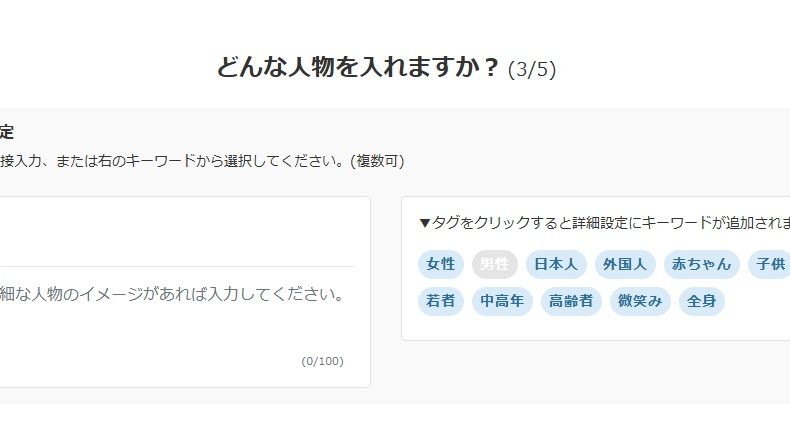The height and width of the screenshot is (439, 790).
Task: Click the 外国人 tag
Action: point(625,264)
